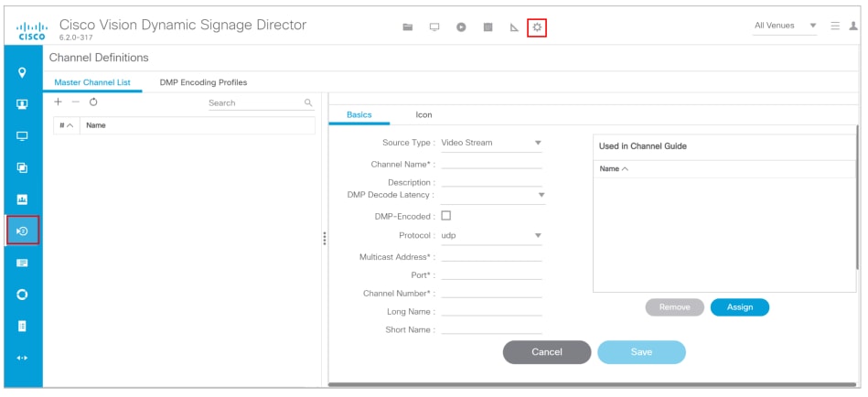Screen dimensions: 868x397
Task: Sort Channel Guide list by Name
Action: point(614,169)
